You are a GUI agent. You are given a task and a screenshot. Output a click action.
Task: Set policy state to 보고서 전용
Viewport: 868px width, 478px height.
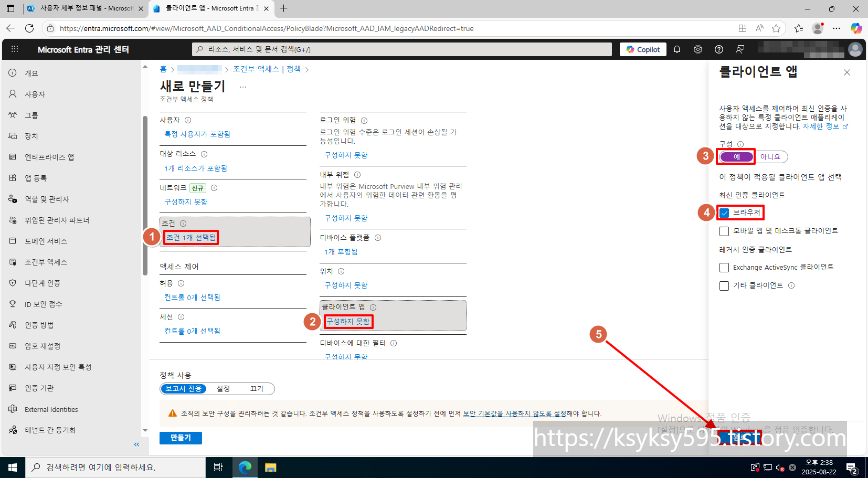point(183,389)
